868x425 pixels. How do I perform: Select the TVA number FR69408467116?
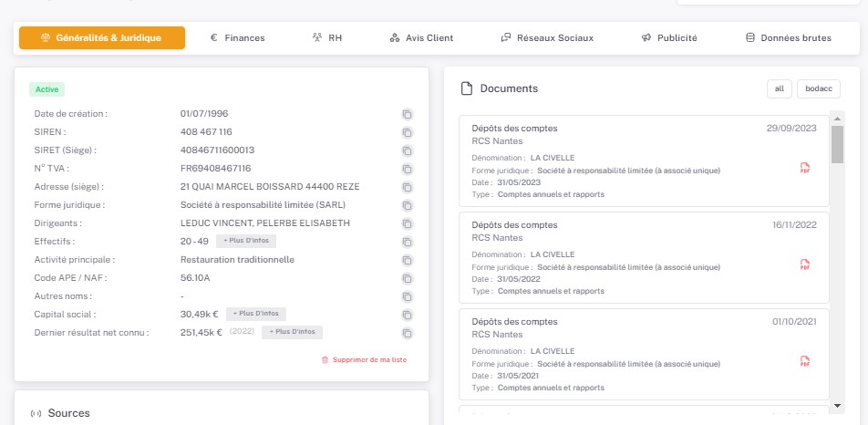click(216, 168)
